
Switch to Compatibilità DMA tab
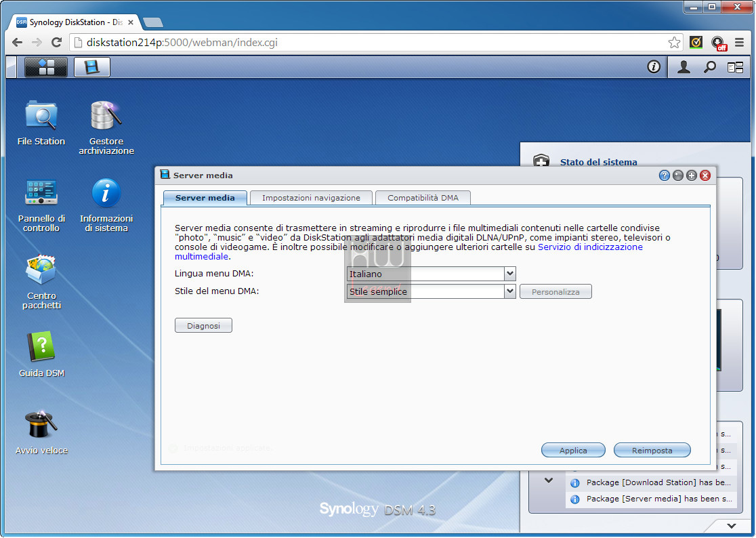423,198
